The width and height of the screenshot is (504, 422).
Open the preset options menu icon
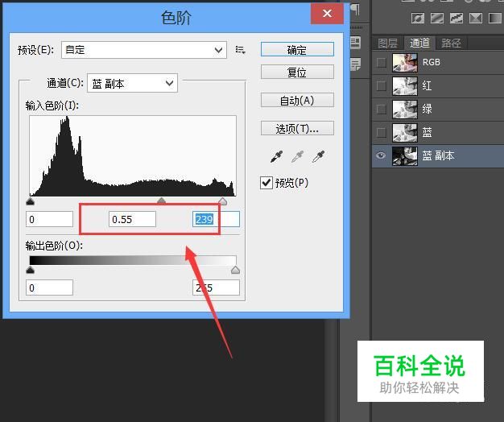click(x=240, y=50)
